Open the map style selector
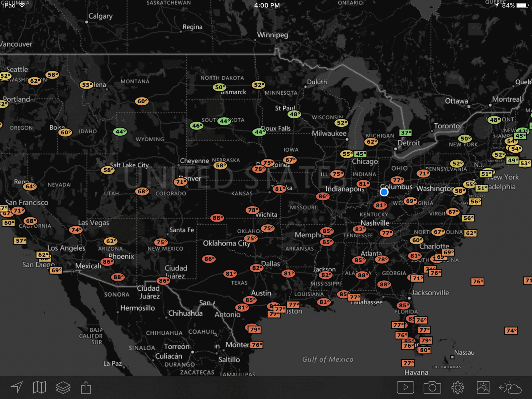Screen dimensions: 532x399 tap(39, 387)
